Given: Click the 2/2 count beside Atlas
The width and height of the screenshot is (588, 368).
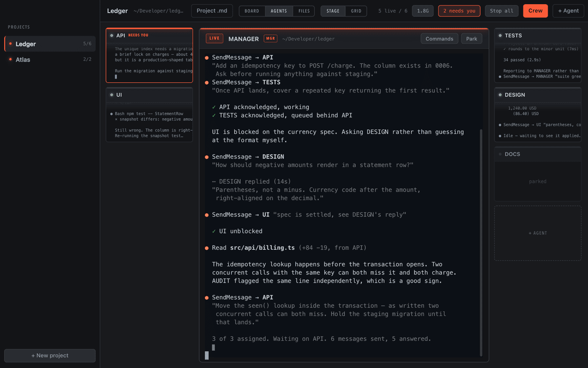Looking at the screenshot, I should point(87,59).
